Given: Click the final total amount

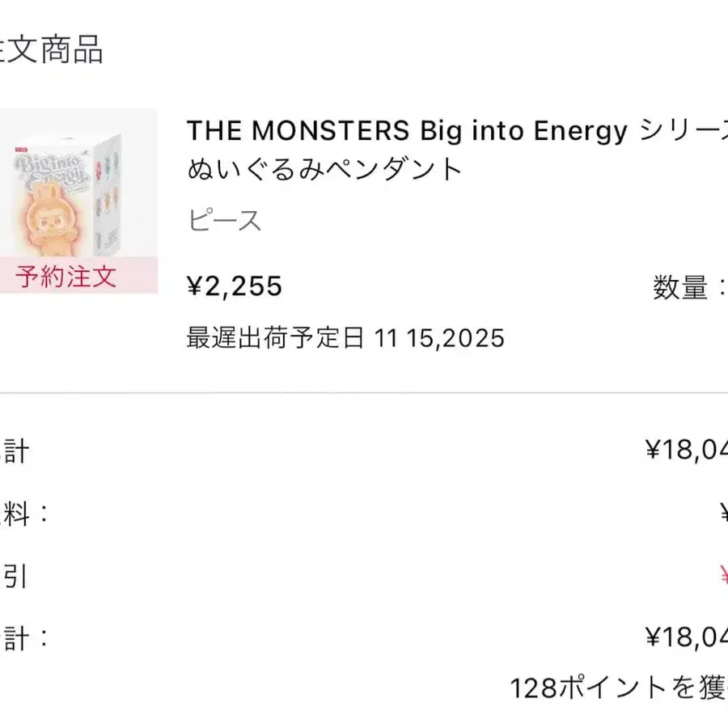Looking at the screenshot, I should coord(686,638).
